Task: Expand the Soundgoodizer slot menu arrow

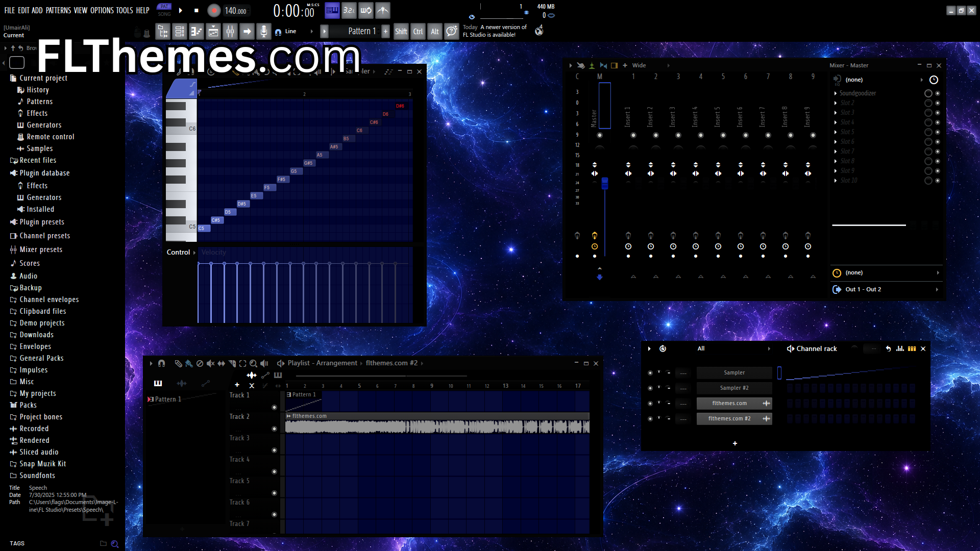Action: pyautogui.click(x=836, y=93)
